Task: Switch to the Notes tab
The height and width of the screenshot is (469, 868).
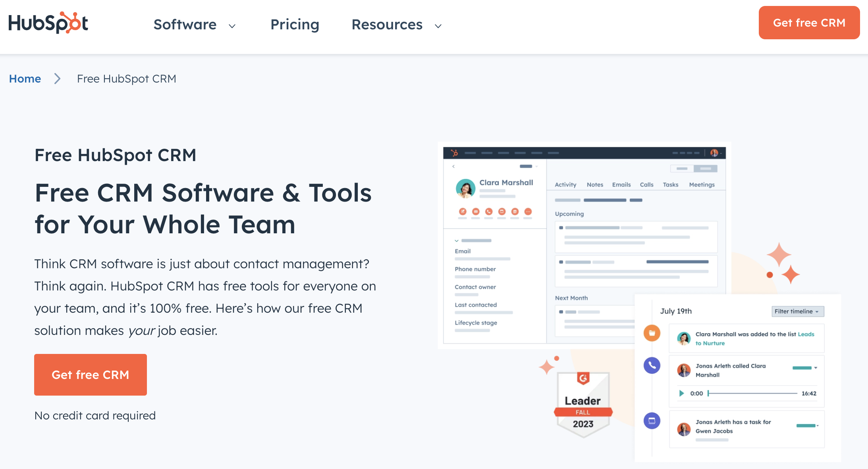Action: [595, 185]
